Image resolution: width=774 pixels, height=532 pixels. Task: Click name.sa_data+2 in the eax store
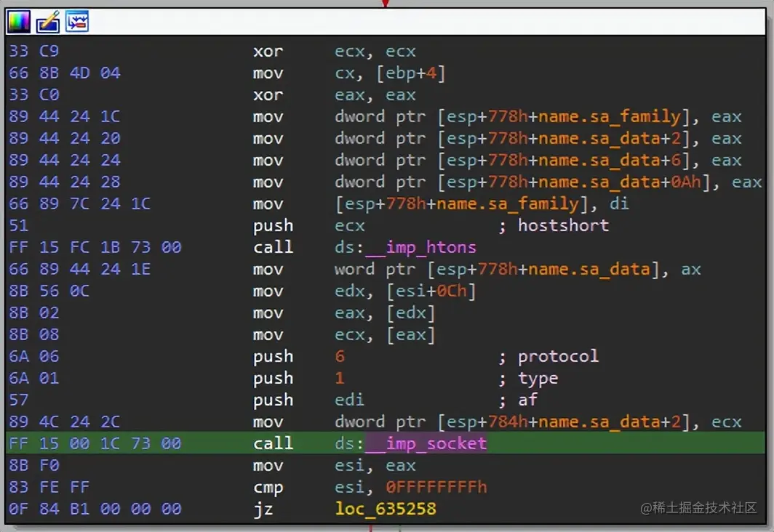[x=609, y=138]
